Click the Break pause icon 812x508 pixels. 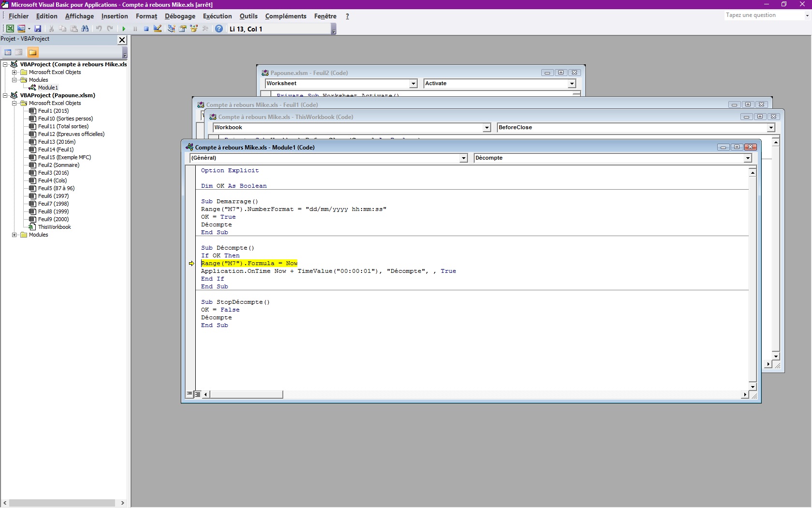[135, 29]
